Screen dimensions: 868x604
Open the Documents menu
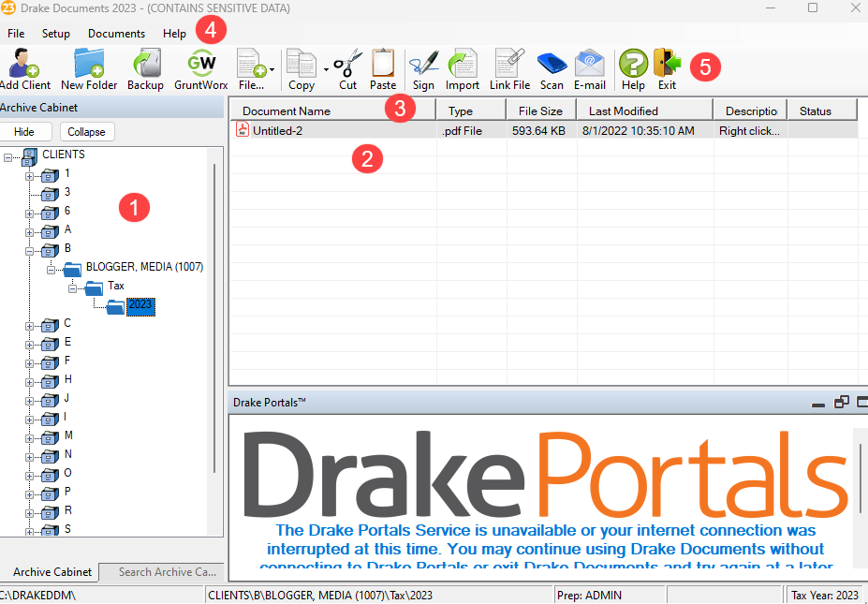[x=116, y=34]
